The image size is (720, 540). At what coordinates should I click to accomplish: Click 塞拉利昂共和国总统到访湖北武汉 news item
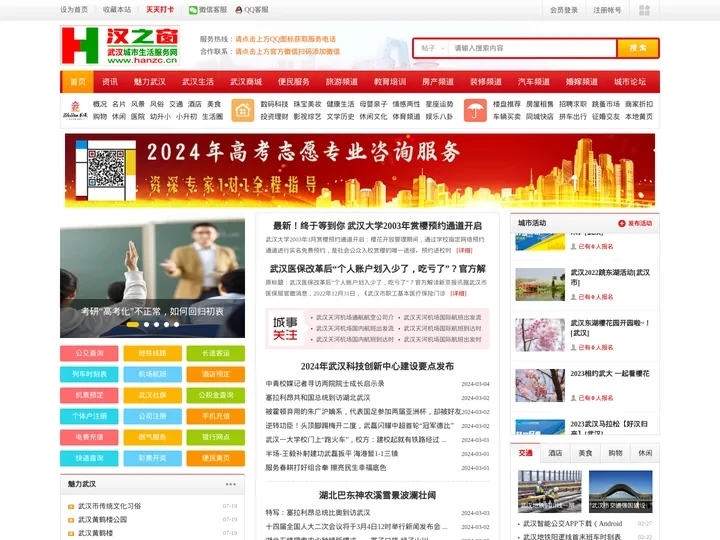[318, 398]
